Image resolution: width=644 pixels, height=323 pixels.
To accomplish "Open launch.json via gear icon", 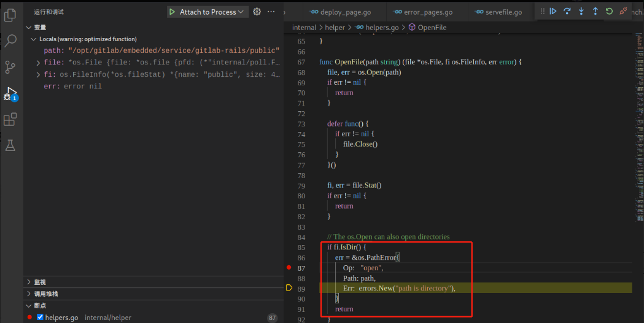I will click(257, 12).
